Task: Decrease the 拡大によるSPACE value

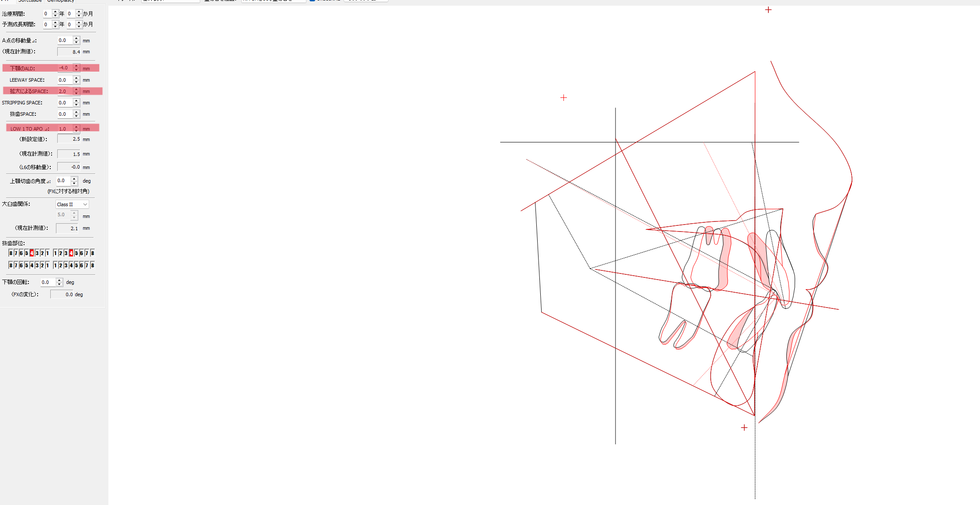Action: click(x=76, y=93)
